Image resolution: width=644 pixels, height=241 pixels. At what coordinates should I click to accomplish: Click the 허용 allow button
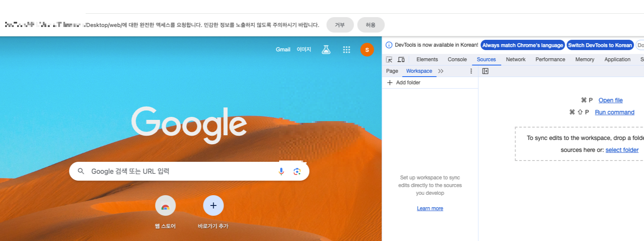point(371,25)
